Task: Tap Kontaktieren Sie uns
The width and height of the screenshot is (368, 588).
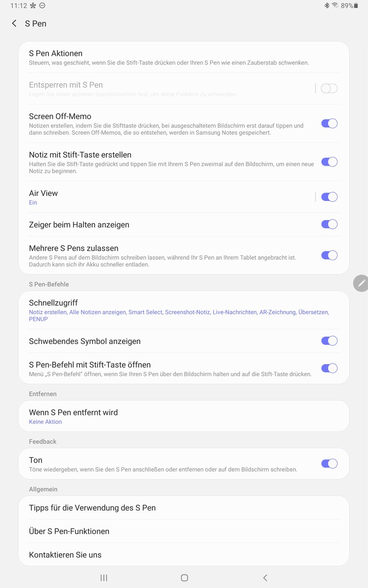Action: (184, 555)
